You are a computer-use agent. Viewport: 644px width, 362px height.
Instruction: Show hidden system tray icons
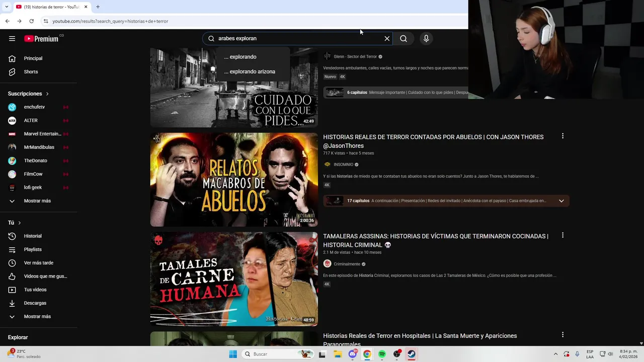(x=555, y=354)
